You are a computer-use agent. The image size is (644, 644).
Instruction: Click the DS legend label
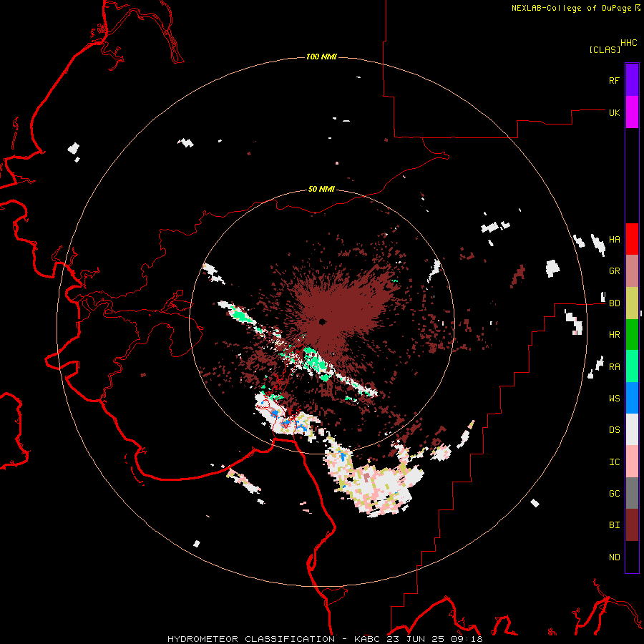tap(615, 430)
